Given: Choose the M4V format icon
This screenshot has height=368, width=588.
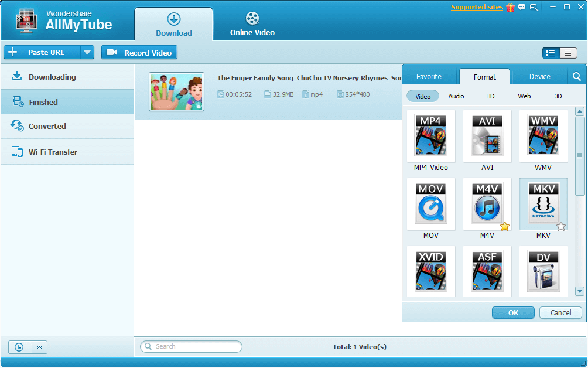Looking at the screenshot, I should click(487, 203).
